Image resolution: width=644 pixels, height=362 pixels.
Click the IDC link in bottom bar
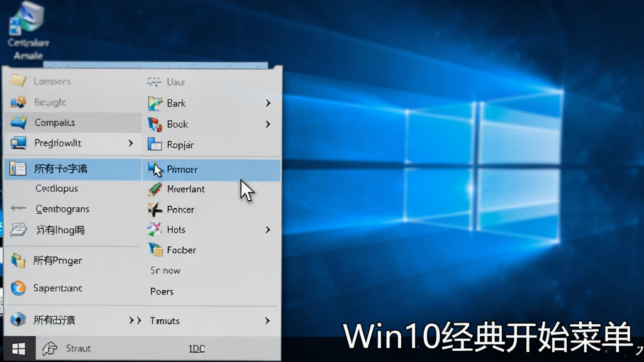click(197, 348)
